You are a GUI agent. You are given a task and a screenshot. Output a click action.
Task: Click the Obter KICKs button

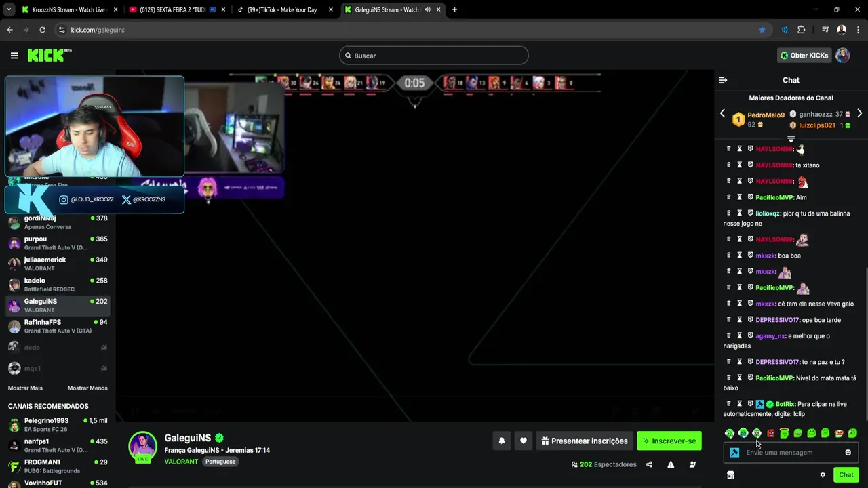click(x=804, y=56)
